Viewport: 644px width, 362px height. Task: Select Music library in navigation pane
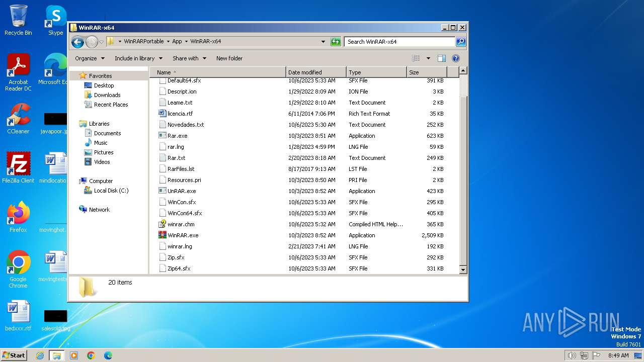(101, 143)
